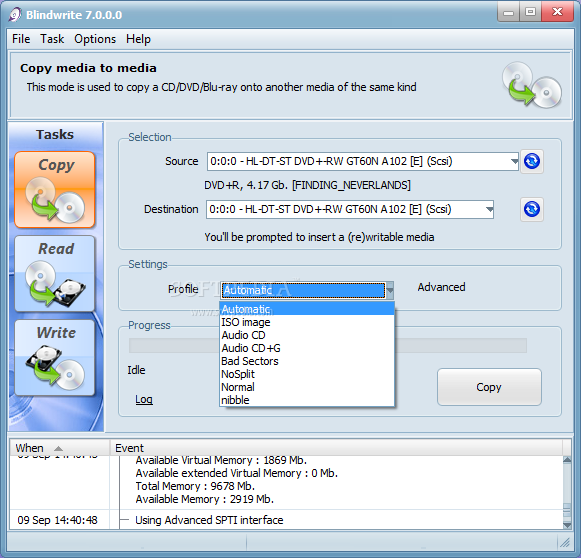This screenshot has width=581, height=558.
Task: Refresh the Destination drive list
Action: tap(532, 209)
